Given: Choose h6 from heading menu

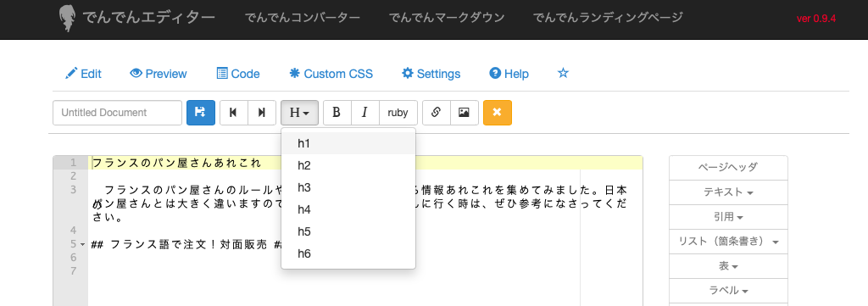Looking at the screenshot, I should point(348,254).
